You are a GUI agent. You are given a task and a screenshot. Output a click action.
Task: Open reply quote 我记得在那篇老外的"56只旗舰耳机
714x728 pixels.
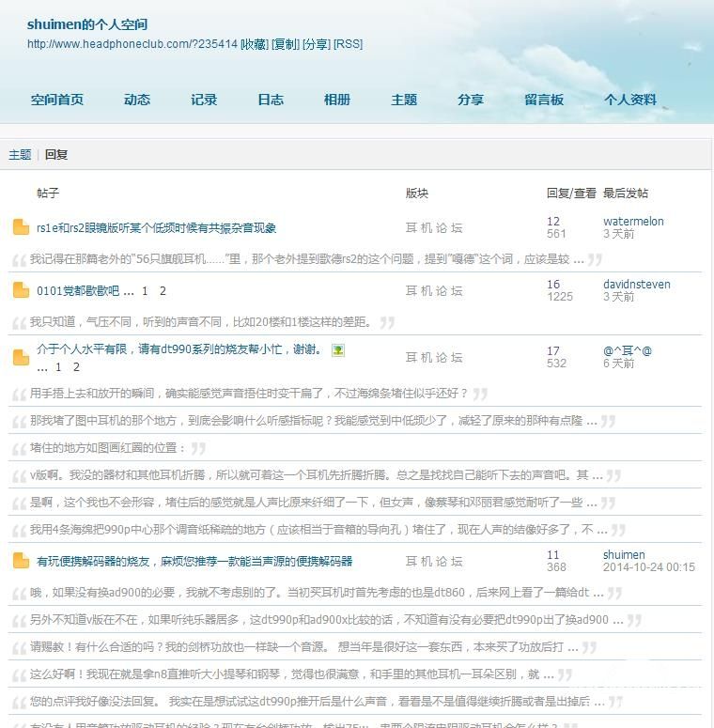pos(307,259)
